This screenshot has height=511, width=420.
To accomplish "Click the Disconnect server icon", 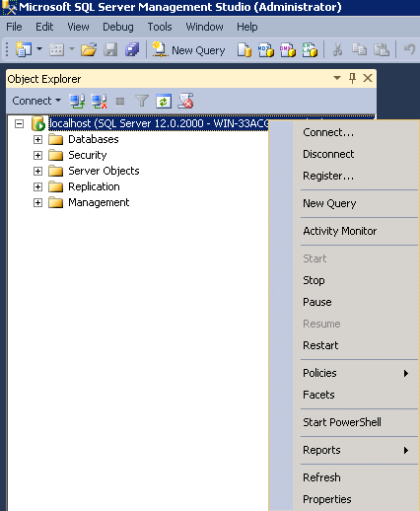I will click(99, 101).
